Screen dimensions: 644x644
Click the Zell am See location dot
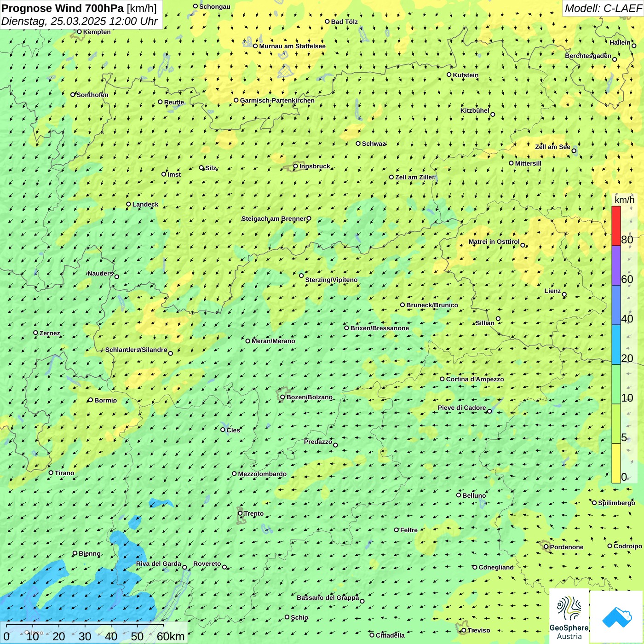pyautogui.click(x=574, y=150)
